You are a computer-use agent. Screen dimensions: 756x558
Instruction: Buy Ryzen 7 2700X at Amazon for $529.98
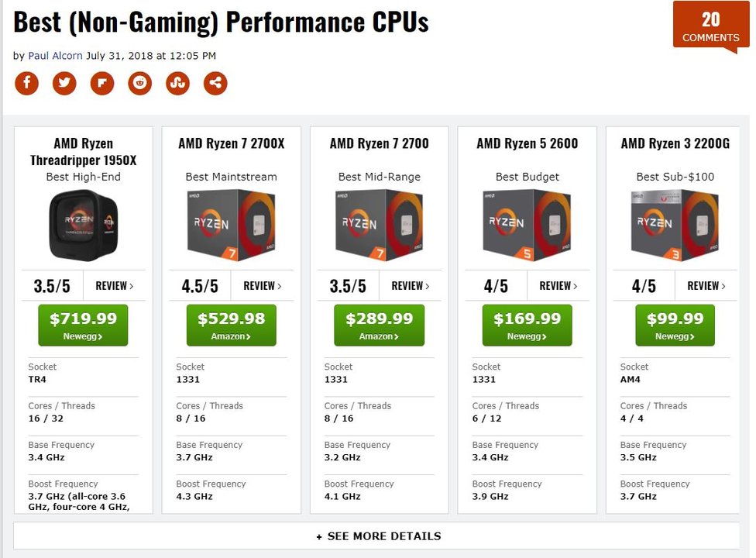coord(232,325)
